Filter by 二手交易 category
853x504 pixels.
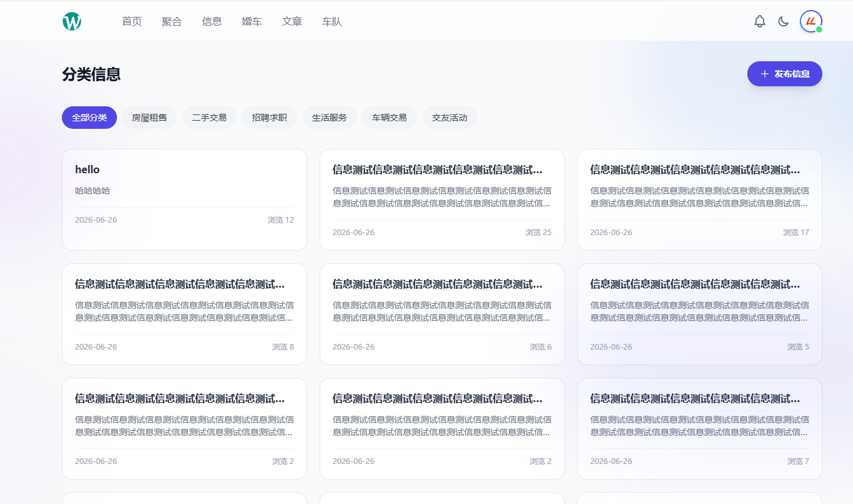[209, 118]
